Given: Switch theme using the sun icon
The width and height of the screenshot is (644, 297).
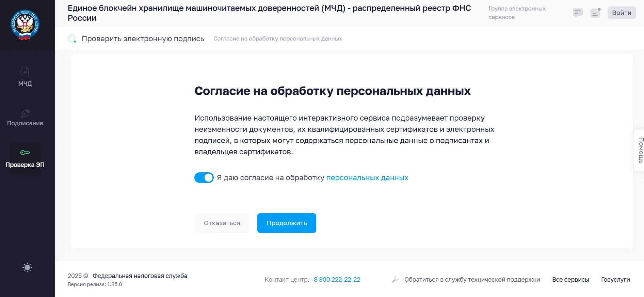Looking at the screenshot, I should pos(27,267).
